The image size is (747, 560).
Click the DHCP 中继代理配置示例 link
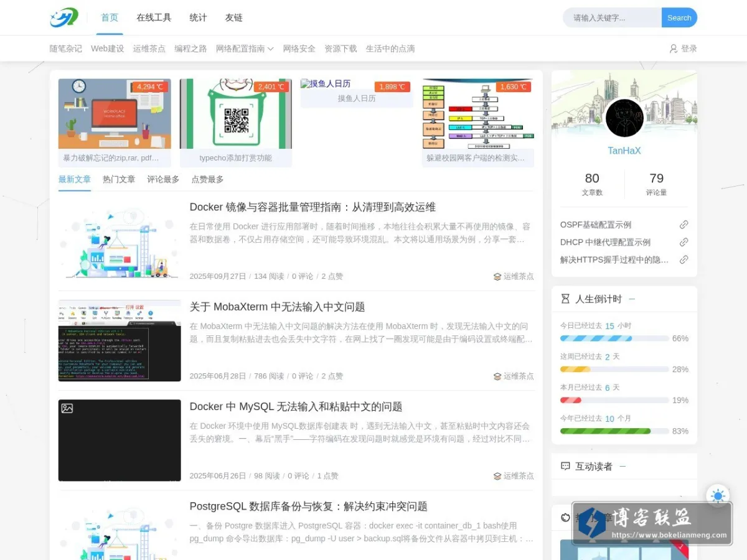pos(605,242)
